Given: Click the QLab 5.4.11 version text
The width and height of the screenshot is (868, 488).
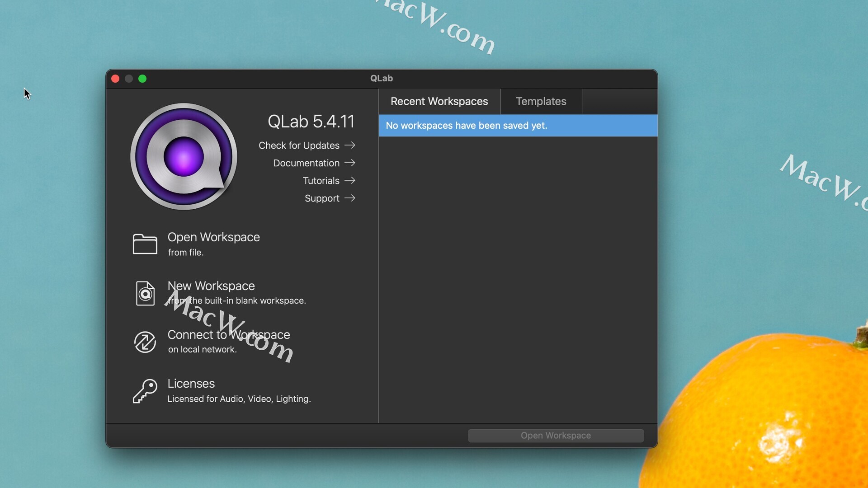Looking at the screenshot, I should click(311, 122).
